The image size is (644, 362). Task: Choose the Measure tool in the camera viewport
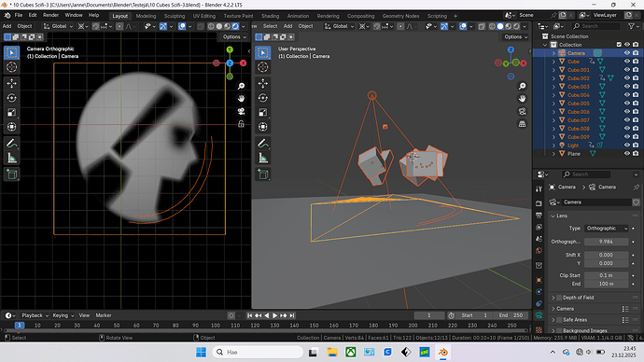pos(11,158)
